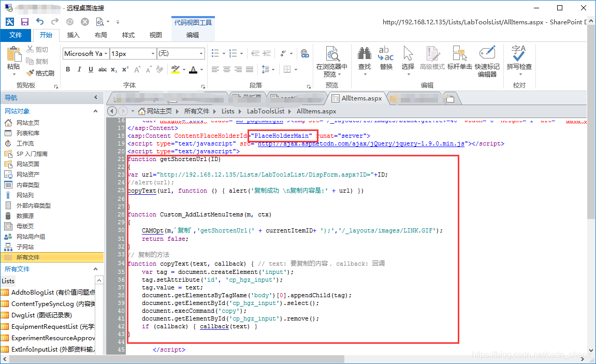Open Workflows (工作流) in navigation
This screenshot has height=364, width=596.
(x=25, y=143)
